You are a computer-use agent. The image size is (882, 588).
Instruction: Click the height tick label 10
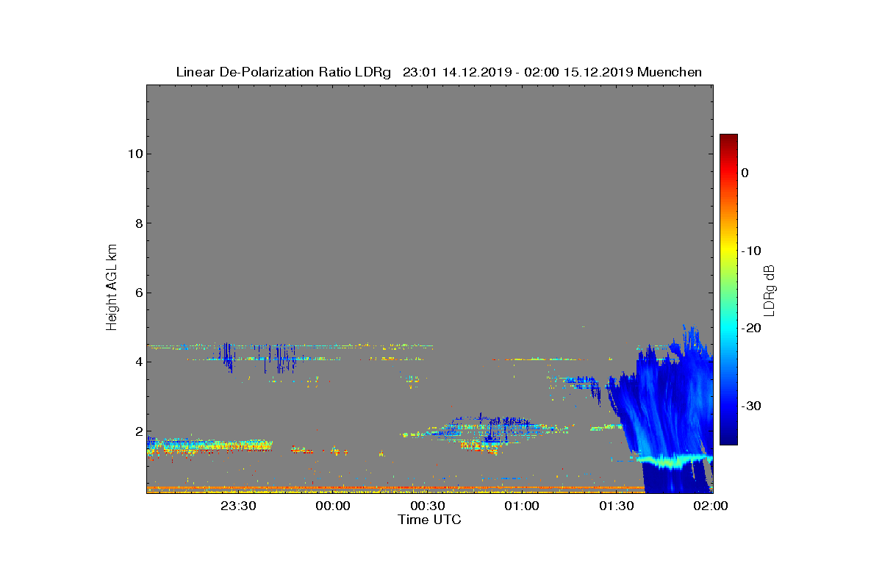(x=135, y=154)
